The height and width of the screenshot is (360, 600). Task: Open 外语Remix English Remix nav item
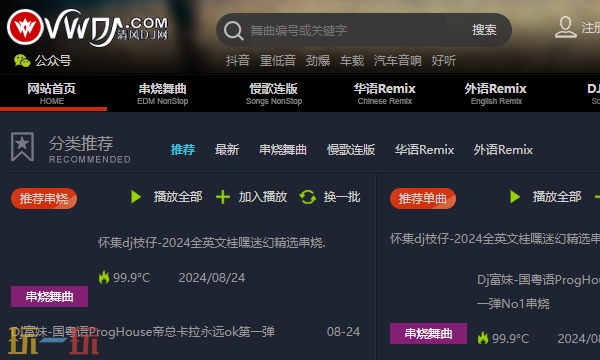point(496,93)
